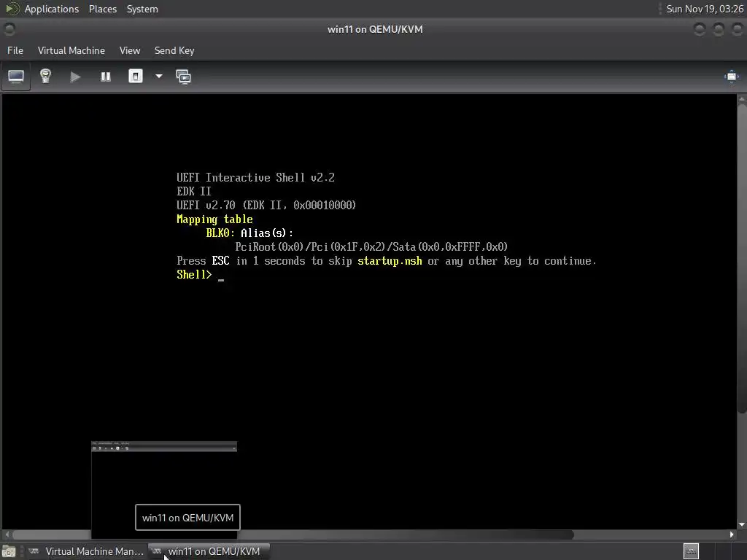Screen dimensions: 747x560
Task: Click the 'UEFI v2.70' version line
Action: point(266,205)
